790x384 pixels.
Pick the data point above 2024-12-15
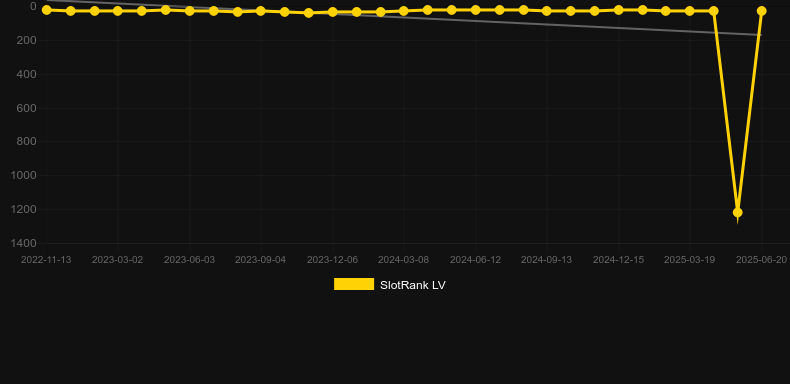point(618,10)
